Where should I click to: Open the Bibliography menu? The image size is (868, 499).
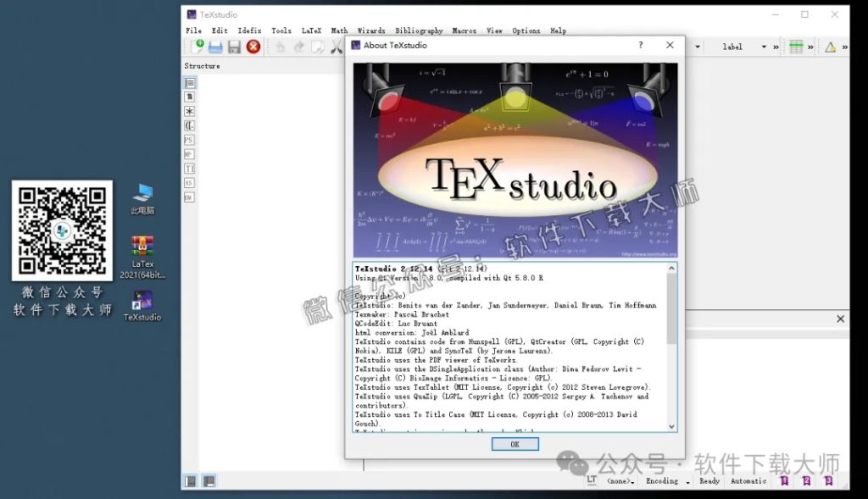point(419,30)
